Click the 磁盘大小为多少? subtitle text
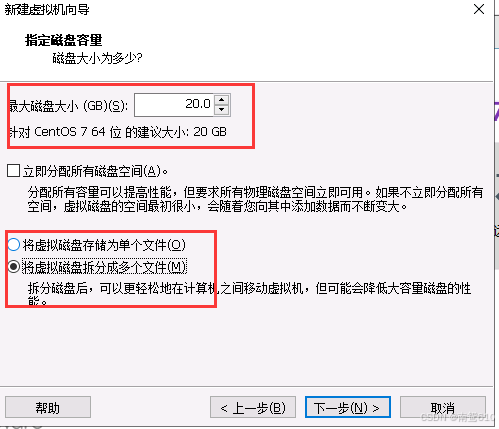The height and width of the screenshot is (429, 499). tap(97, 58)
